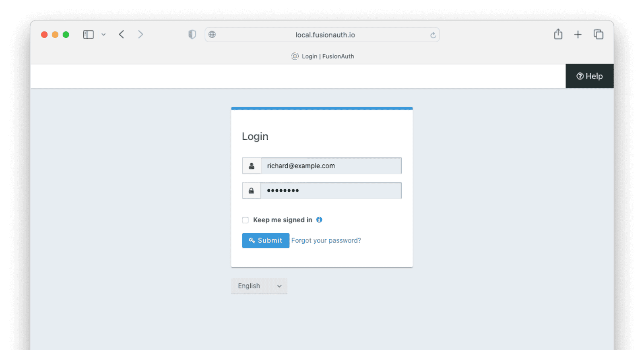Follow the Forgot your password? link
This screenshot has width=644, height=350.
[x=326, y=240]
